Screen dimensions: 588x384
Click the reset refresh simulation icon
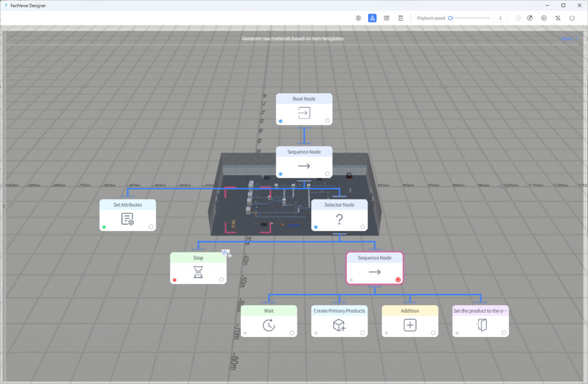(558, 18)
